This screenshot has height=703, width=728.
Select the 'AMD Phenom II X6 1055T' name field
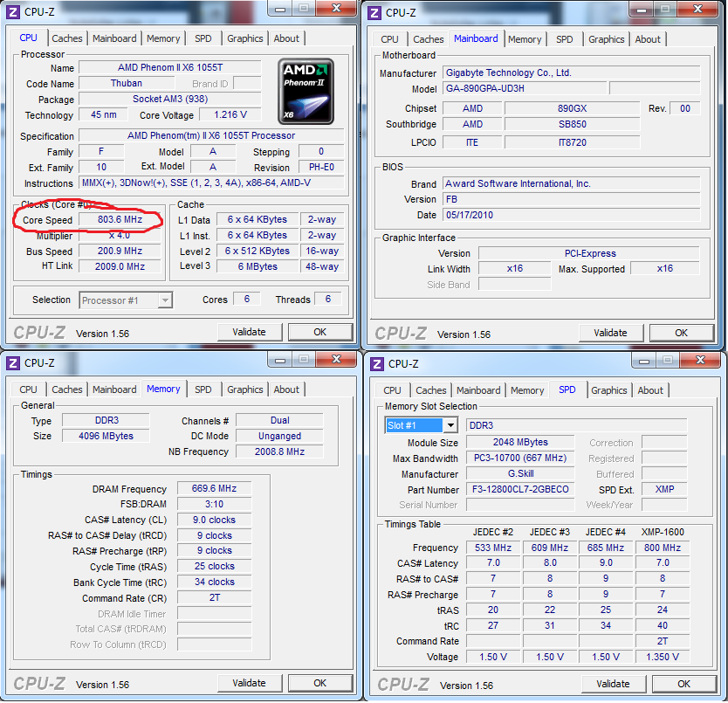coord(170,67)
